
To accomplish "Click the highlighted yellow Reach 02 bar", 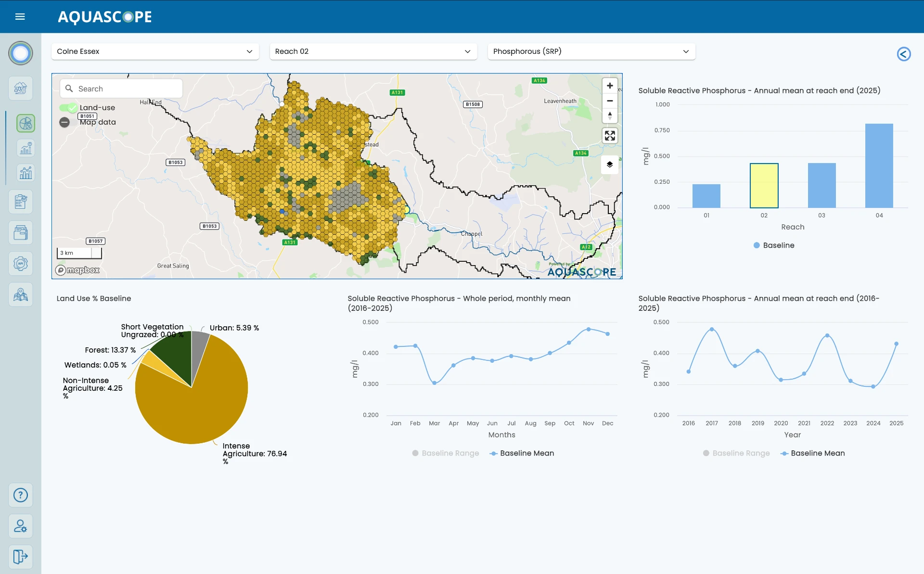I will 764,186.
